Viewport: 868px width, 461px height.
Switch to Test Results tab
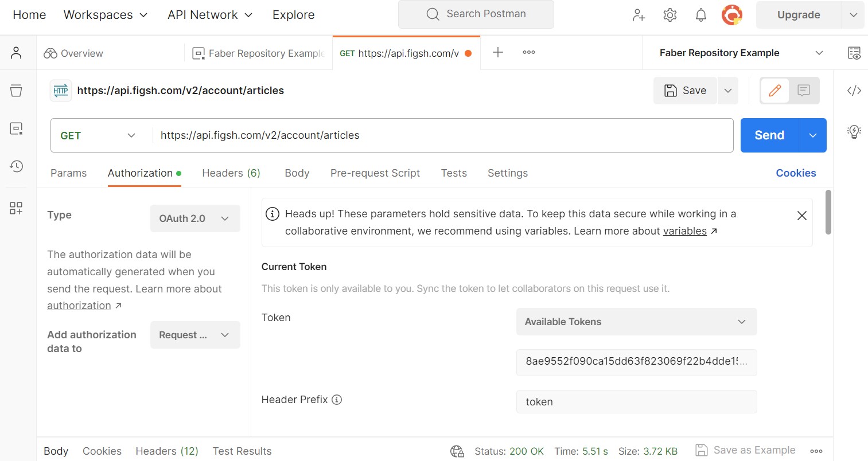coord(242,451)
